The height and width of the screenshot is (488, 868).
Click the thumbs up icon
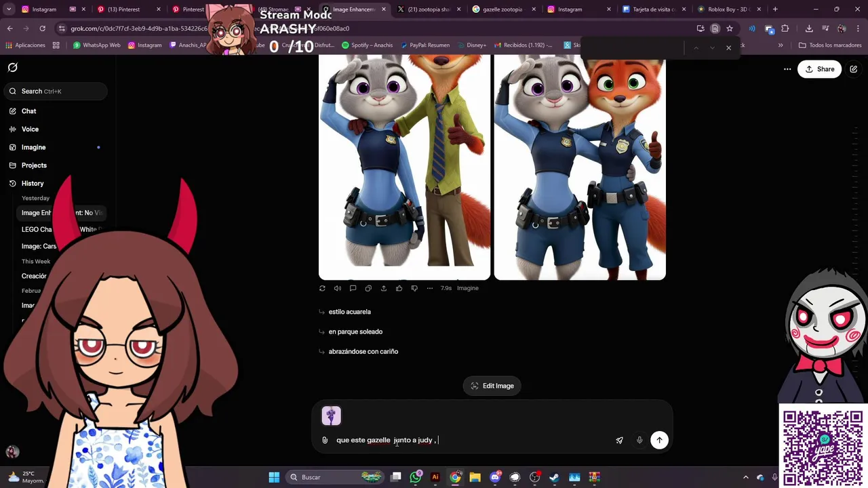pyautogui.click(x=399, y=288)
